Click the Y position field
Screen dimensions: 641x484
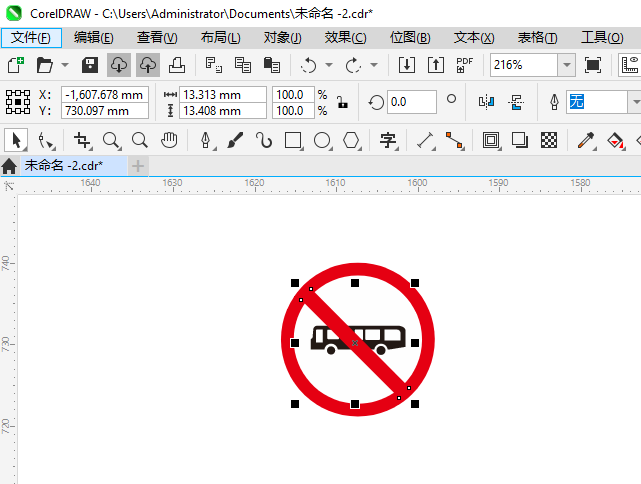[105, 111]
